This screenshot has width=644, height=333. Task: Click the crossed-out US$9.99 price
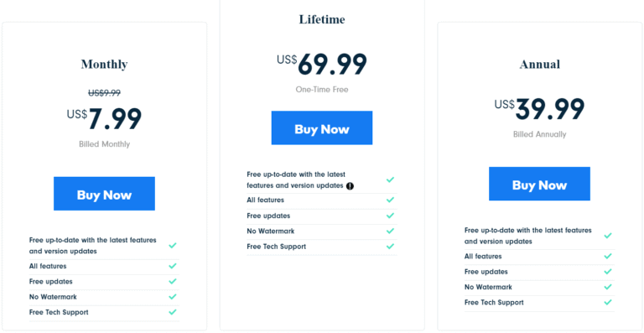[104, 93]
